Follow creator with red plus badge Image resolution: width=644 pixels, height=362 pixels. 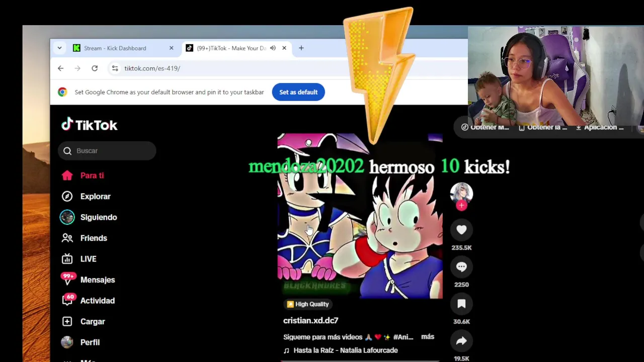[x=461, y=205]
